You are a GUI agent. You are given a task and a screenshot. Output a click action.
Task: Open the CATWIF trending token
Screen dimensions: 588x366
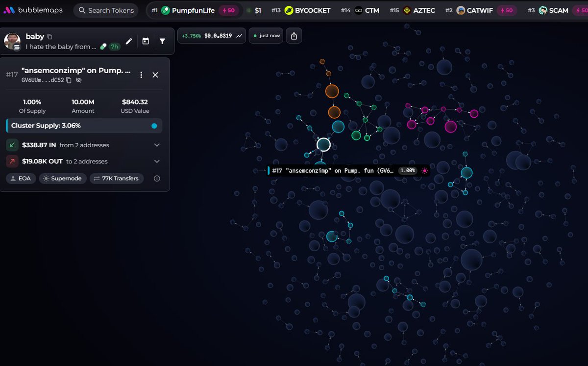click(481, 10)
